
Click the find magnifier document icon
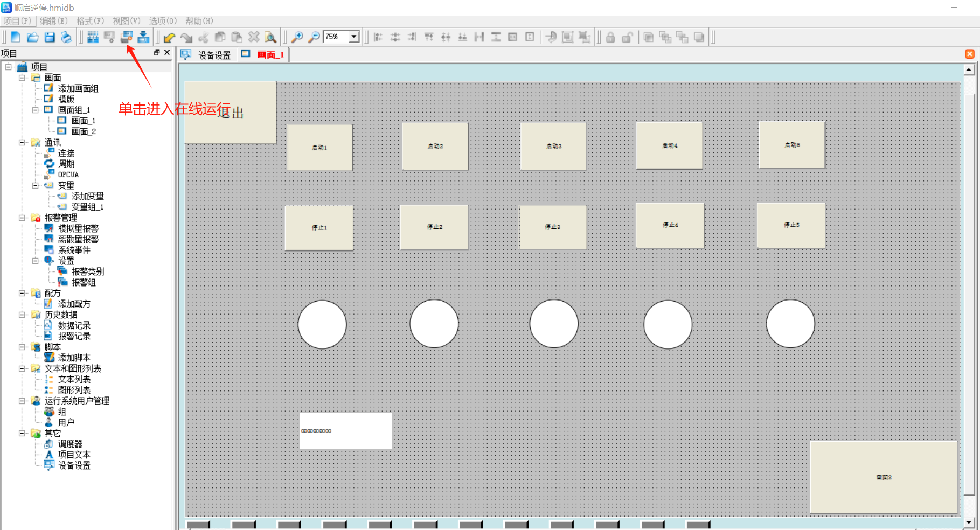coord(270,37)
